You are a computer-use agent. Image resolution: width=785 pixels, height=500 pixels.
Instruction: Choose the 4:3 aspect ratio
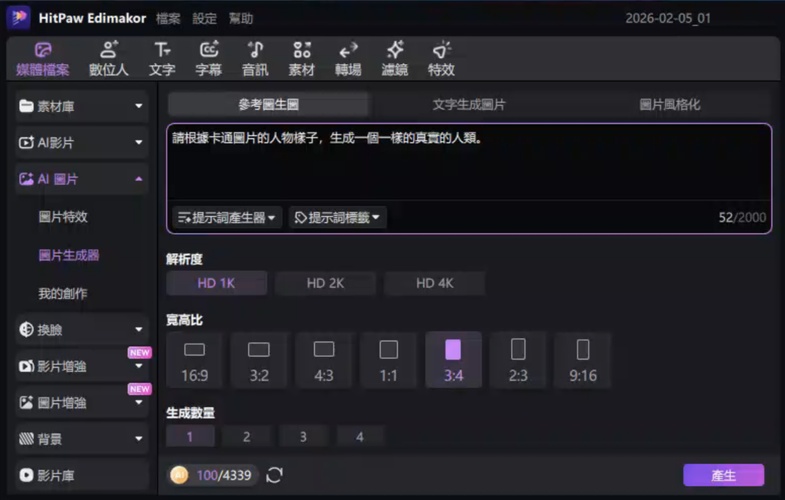pos(324,360)
